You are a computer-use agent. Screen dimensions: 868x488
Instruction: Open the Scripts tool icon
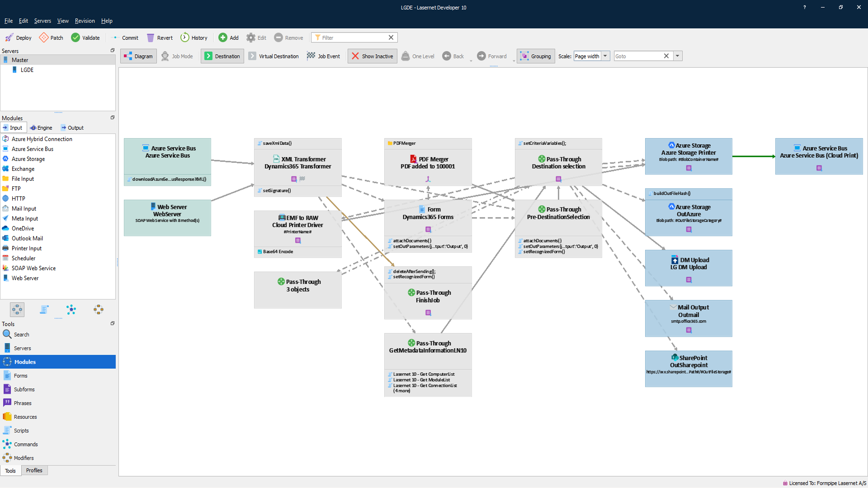click(x=7, y=430)
